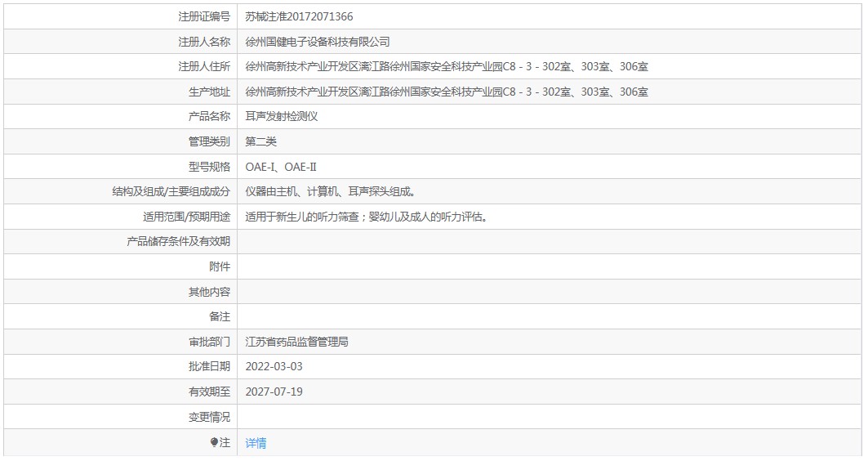Viewport: 868px width, 461px height.
Task: Click the 变更情况 label
Action: point(209,417)
